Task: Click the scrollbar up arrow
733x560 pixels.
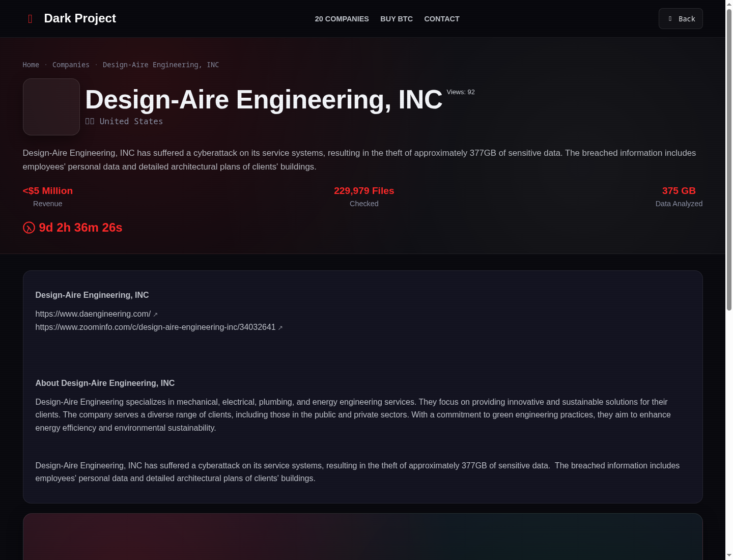Action: point(729,4)
